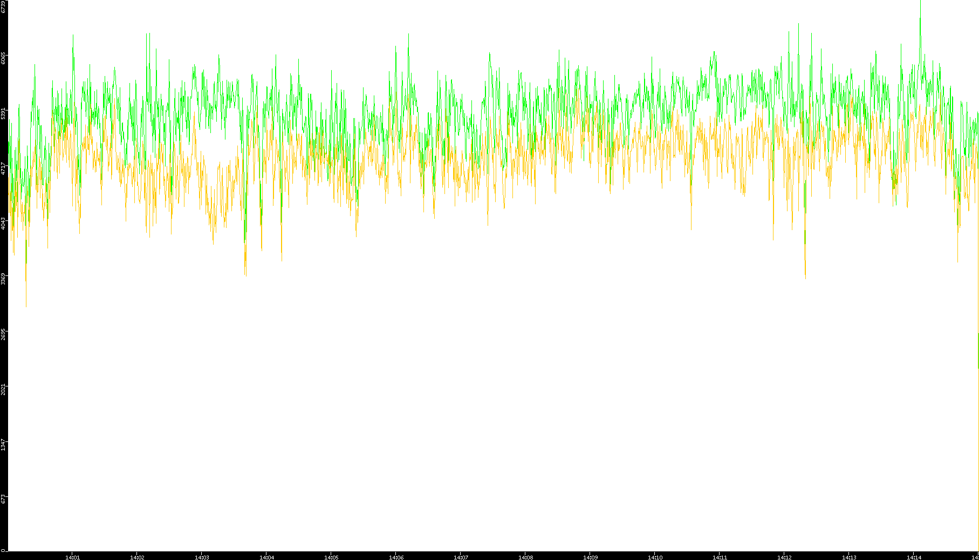Click the 3369 vertical axis label
This screenshot has height=560, width=979.
(4, 278)
